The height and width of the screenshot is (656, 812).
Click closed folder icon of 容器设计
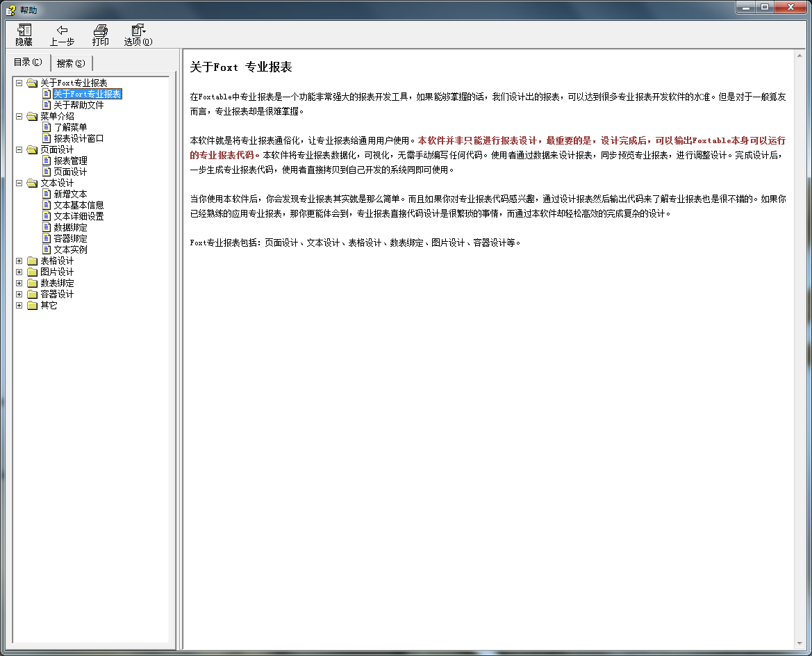(x=32, y=295)
